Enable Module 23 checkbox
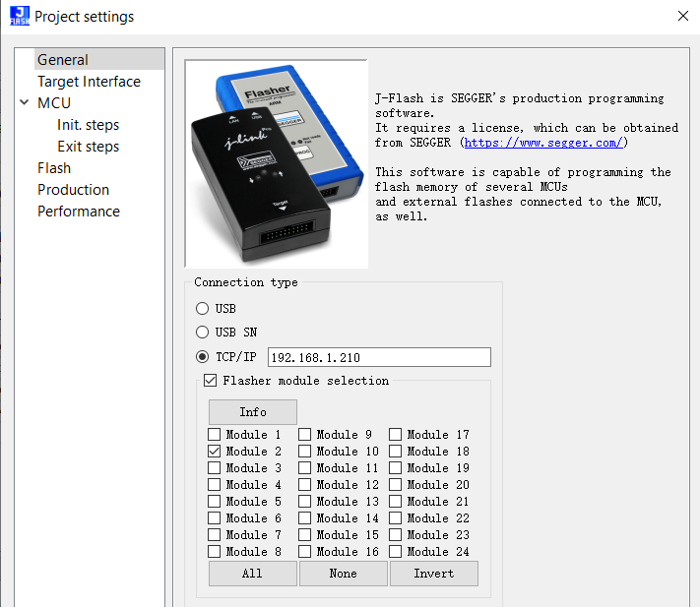This screenshot has width=700, height=607. point(396,535)
